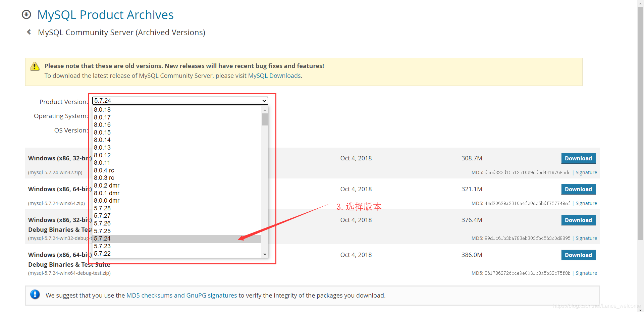Click the Operating System label
The height and width of the screenshot is (312, 644).
click(61, 116)
